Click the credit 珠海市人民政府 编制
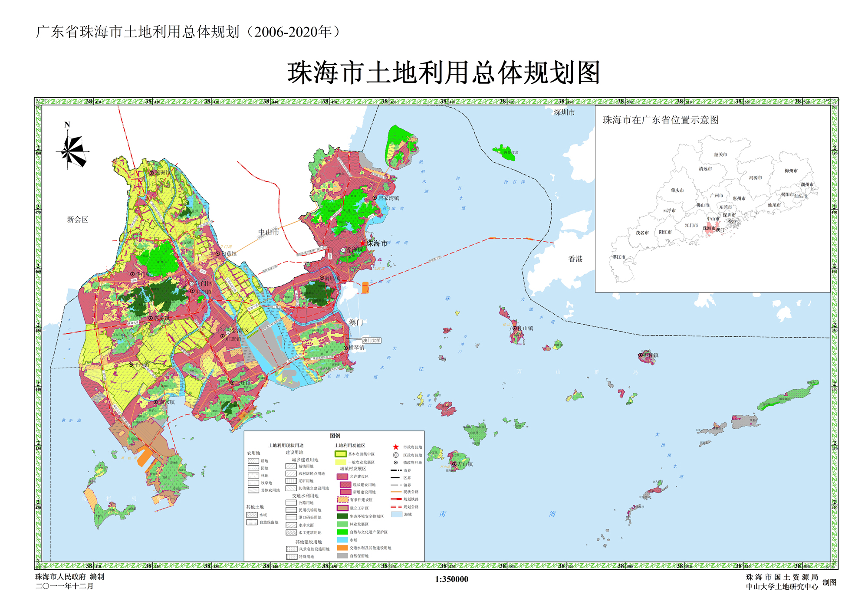868x614 pixels. [70, 577]
